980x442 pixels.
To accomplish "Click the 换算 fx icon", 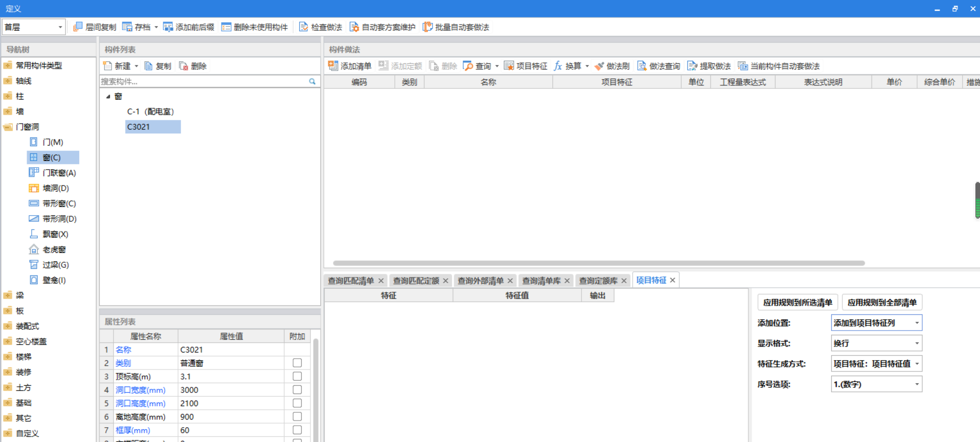I will tap(558, 66).
